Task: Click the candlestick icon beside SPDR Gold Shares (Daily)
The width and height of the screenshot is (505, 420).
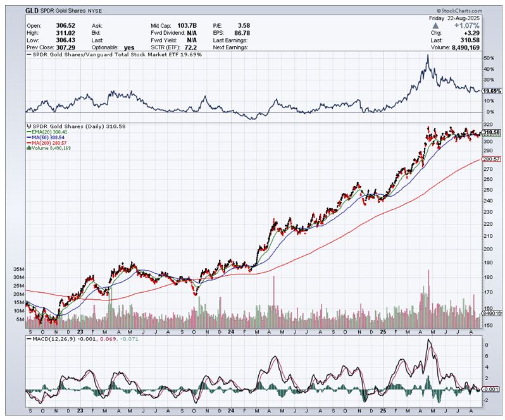Action: [x=29, y=127]
